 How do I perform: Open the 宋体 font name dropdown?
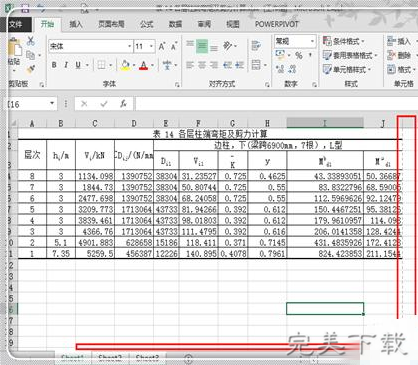(130, 46)
